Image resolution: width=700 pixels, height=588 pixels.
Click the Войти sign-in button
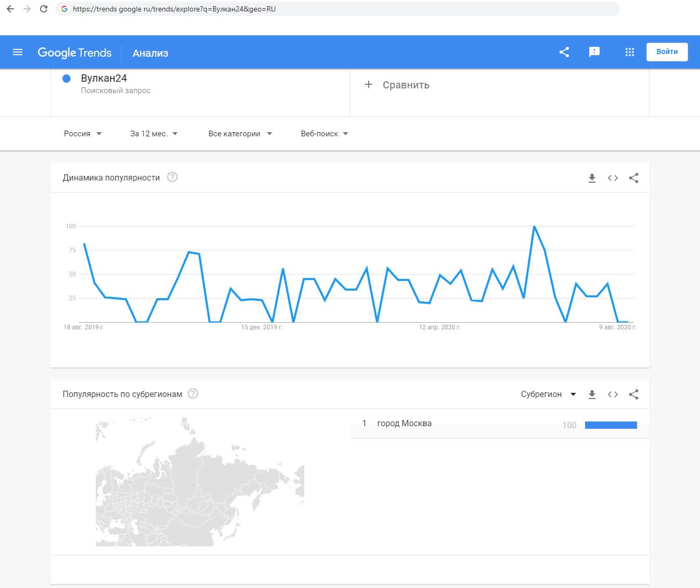(x=667, y=52)
